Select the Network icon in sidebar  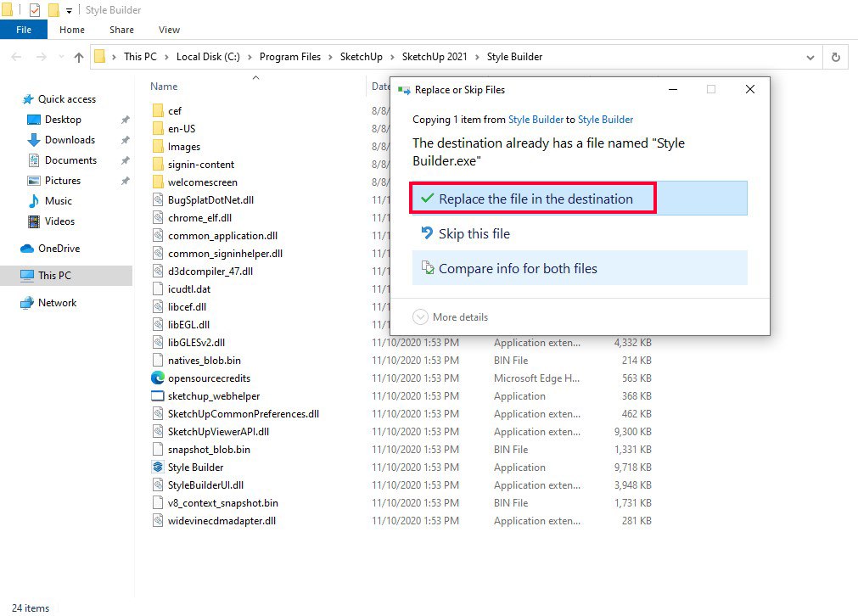tap(27, 303)
